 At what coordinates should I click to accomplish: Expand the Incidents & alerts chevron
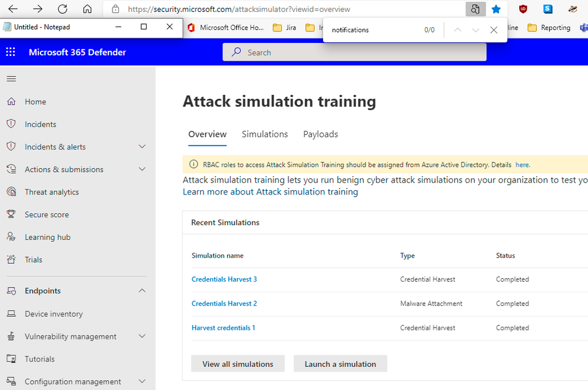click(x=142, y=146)
